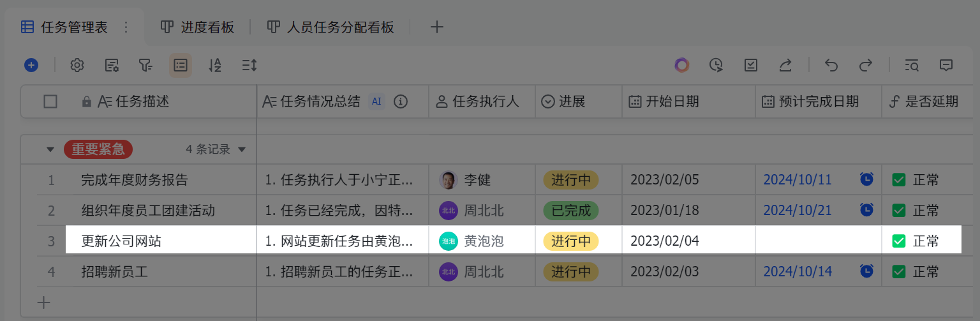The image size is (980, 321).
Task: Click the redo arrow icon
Action: [x=865, y=65]
